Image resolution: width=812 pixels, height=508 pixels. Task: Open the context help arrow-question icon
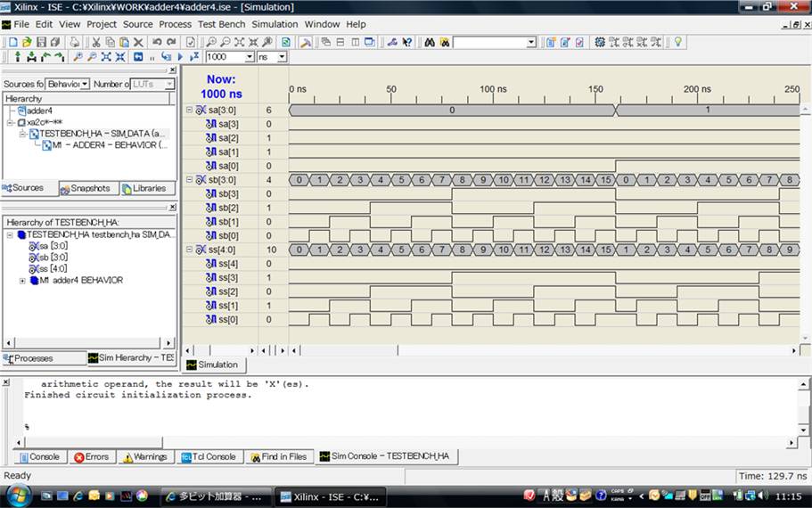click(407, 43)
